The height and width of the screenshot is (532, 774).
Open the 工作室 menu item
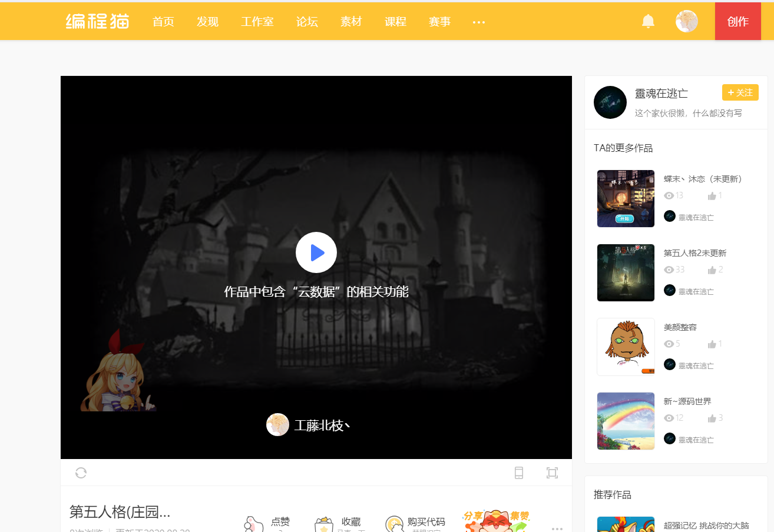click(257, 22)
